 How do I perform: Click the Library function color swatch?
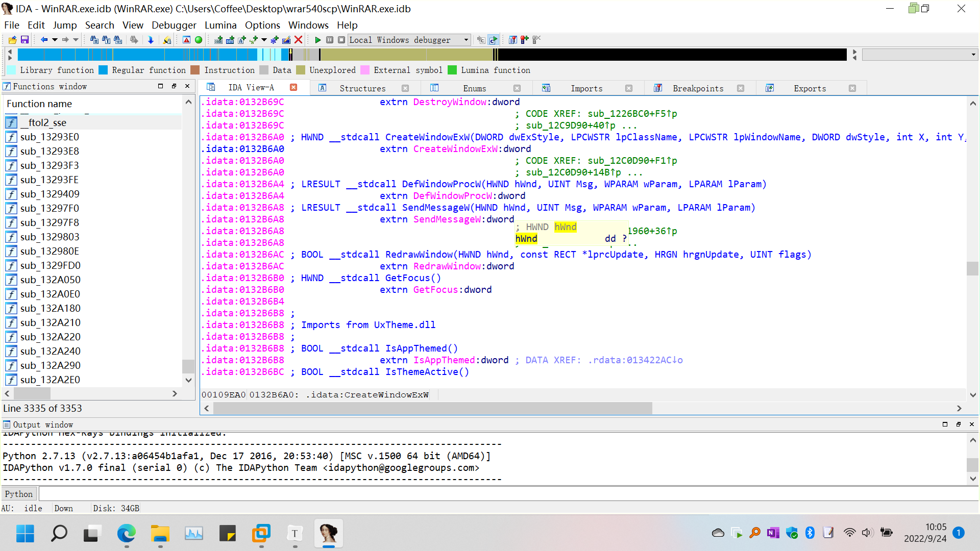tap(11, 70)
